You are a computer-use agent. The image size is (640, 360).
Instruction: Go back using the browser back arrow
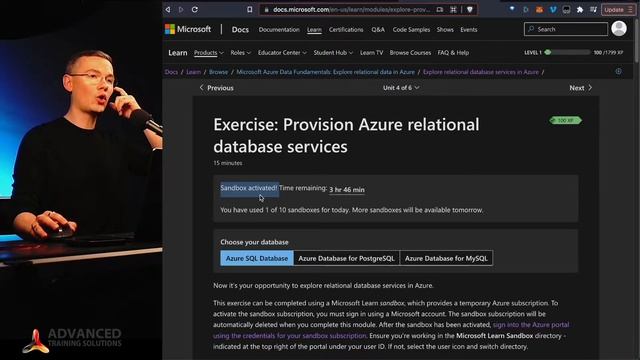click(x=168, y=9)
